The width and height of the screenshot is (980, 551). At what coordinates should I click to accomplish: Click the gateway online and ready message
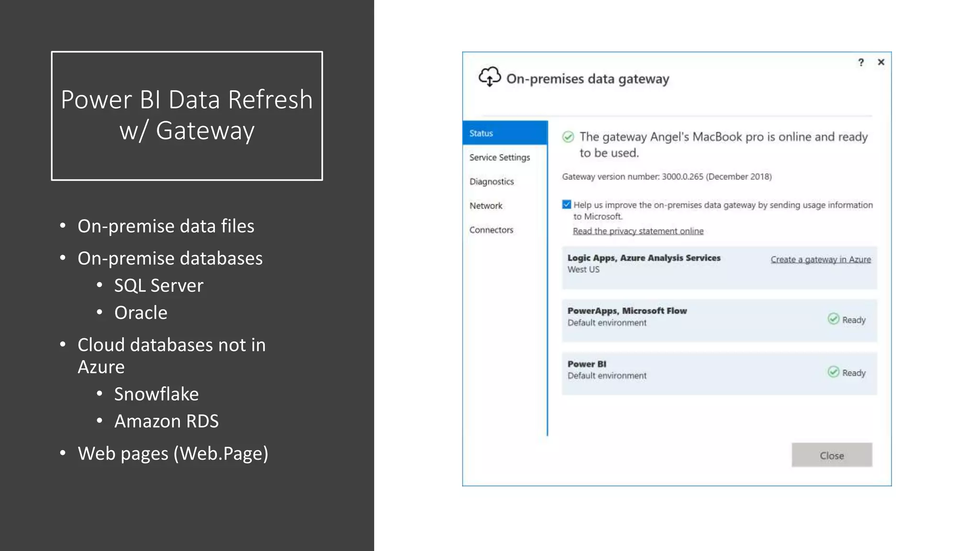click(x=724, y=144)
